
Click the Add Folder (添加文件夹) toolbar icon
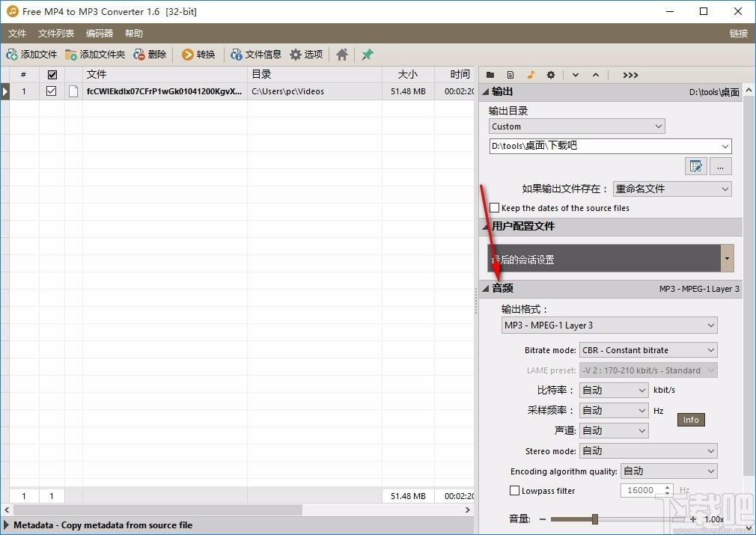click(71, 55)
